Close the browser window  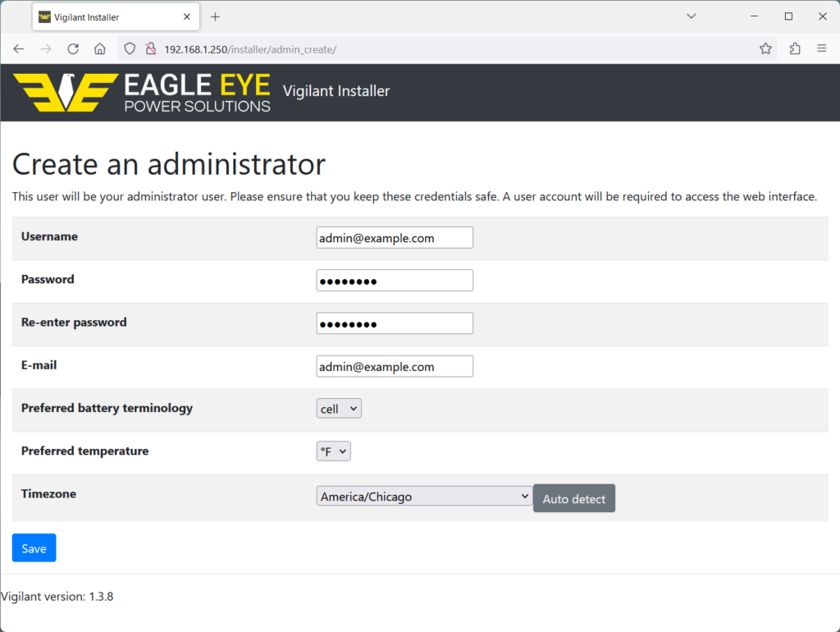(x=823, y=16)
